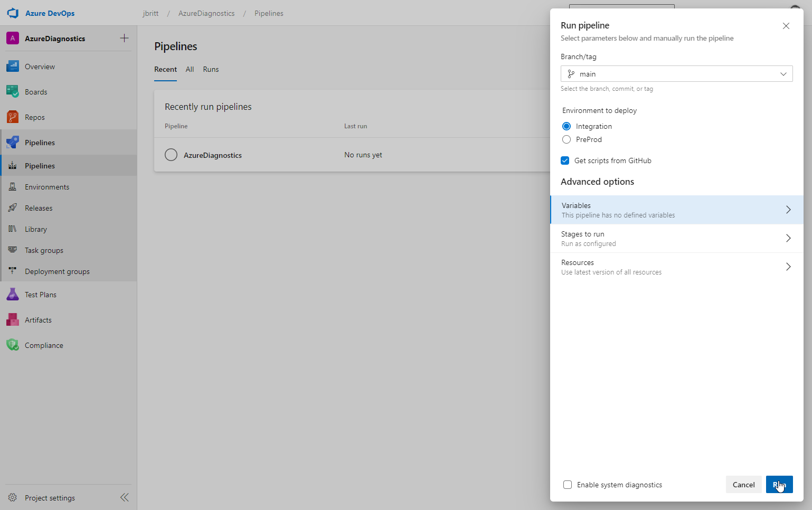This screenshot has width=812, height=510.
Task: Open the Branch/tag main dropdown
Action: [676, 74]
